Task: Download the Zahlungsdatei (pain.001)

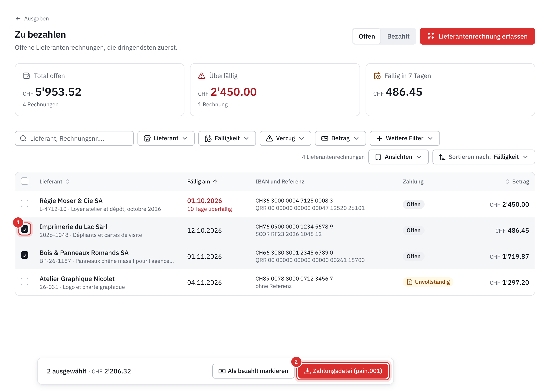Action: [x=343, y=371]
